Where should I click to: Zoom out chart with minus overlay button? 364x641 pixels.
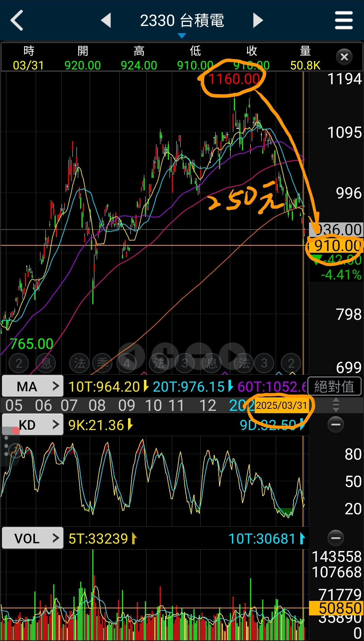click(x=199, y=355)
